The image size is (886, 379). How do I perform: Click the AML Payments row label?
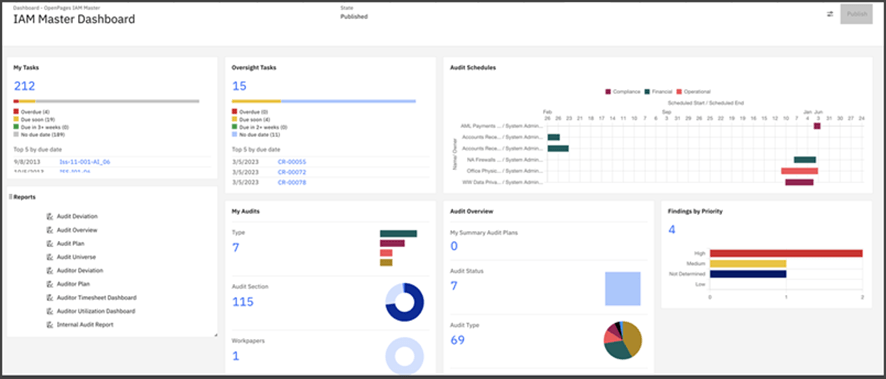502,127
